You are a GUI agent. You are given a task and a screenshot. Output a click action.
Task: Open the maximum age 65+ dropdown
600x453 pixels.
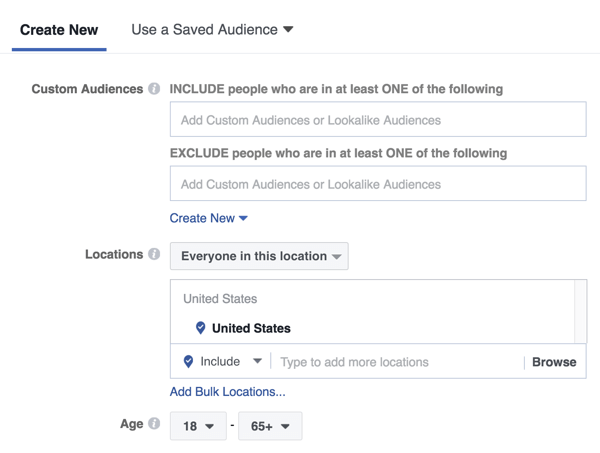(x=270, y=426)
